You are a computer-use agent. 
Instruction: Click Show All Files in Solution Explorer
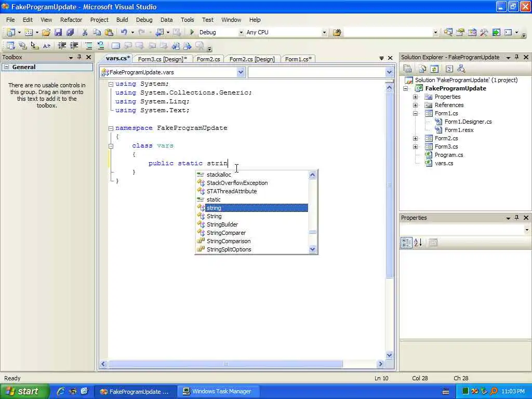422,69
